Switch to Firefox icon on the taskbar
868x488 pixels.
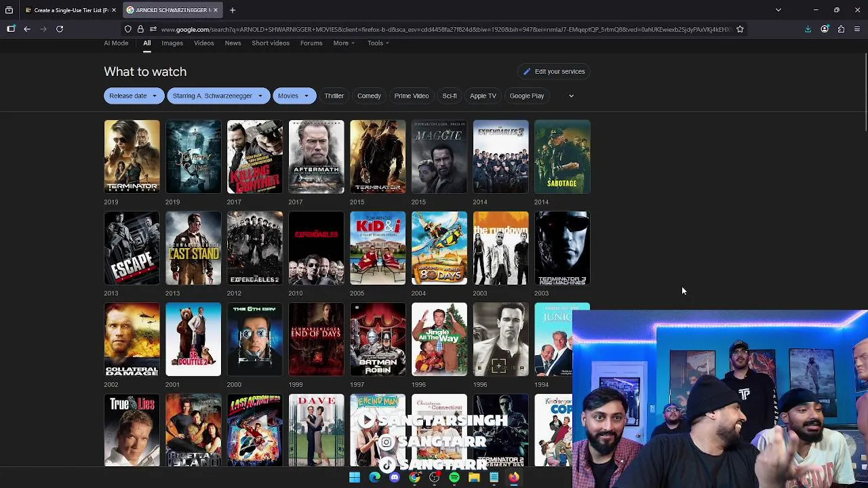click(514, 478)
